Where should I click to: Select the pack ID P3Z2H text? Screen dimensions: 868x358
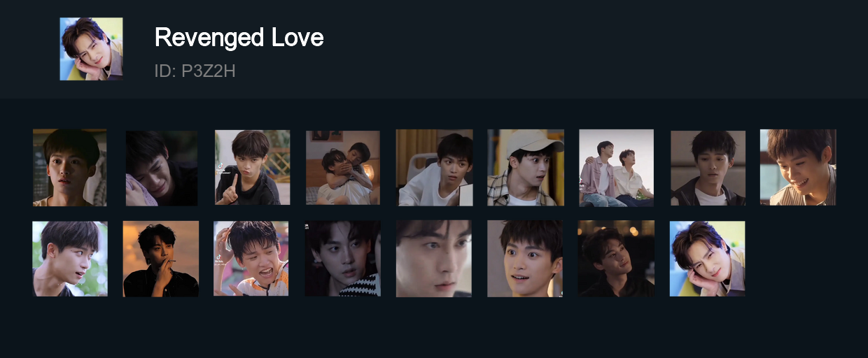tap(195, 71)
